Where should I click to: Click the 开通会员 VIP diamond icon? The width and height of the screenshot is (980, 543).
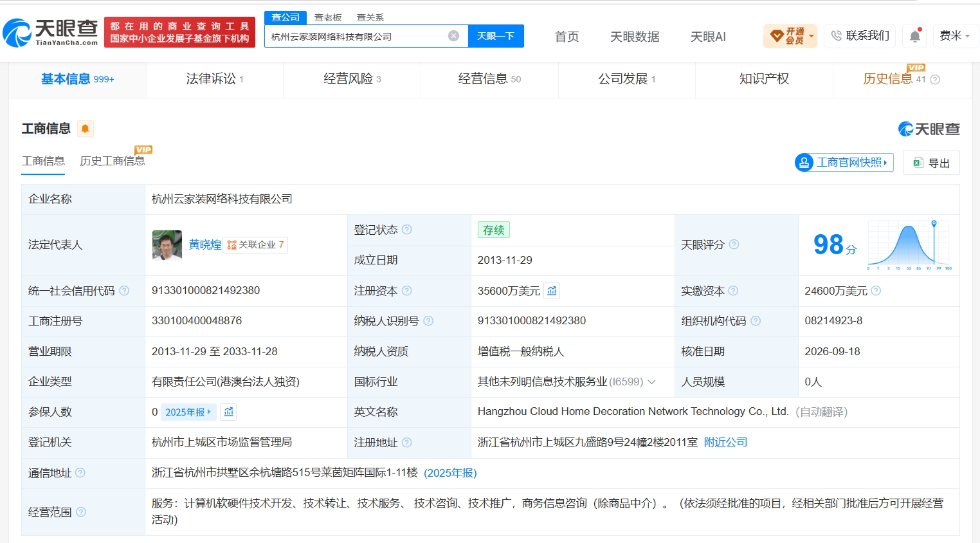(777, 36)
